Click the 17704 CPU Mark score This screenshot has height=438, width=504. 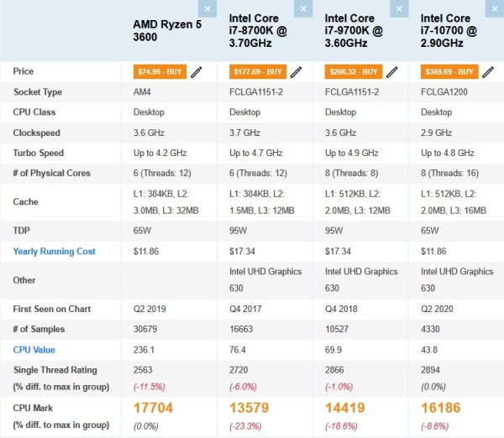154,408
